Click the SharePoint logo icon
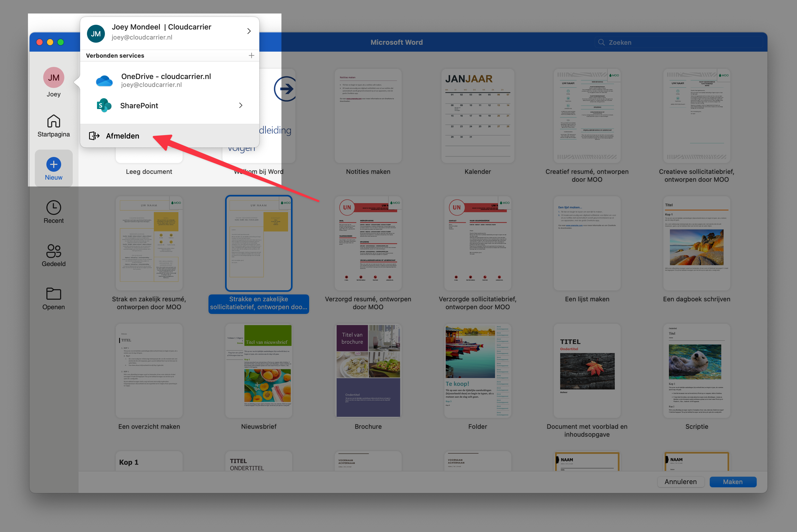Screen dimensions: 797x532 coord(104,106)
